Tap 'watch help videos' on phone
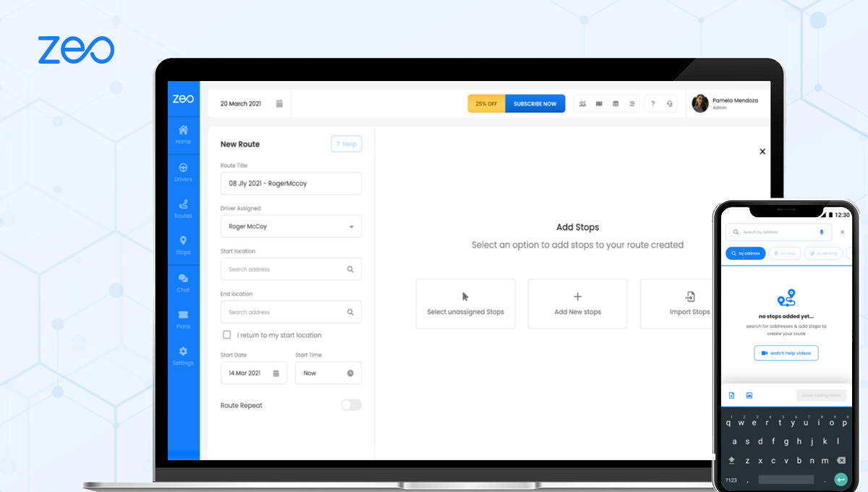This screenshot has height=492, width=868. (786, 353)
